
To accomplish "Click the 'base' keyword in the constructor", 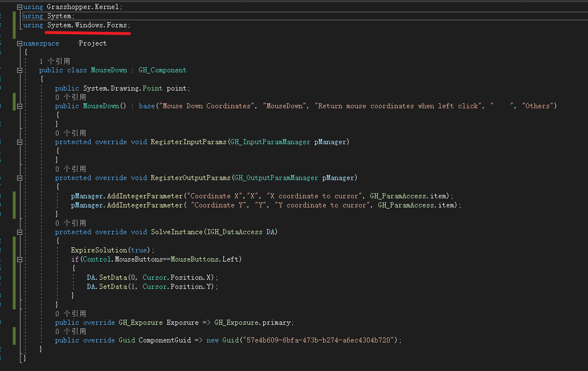I will (146, 106).
